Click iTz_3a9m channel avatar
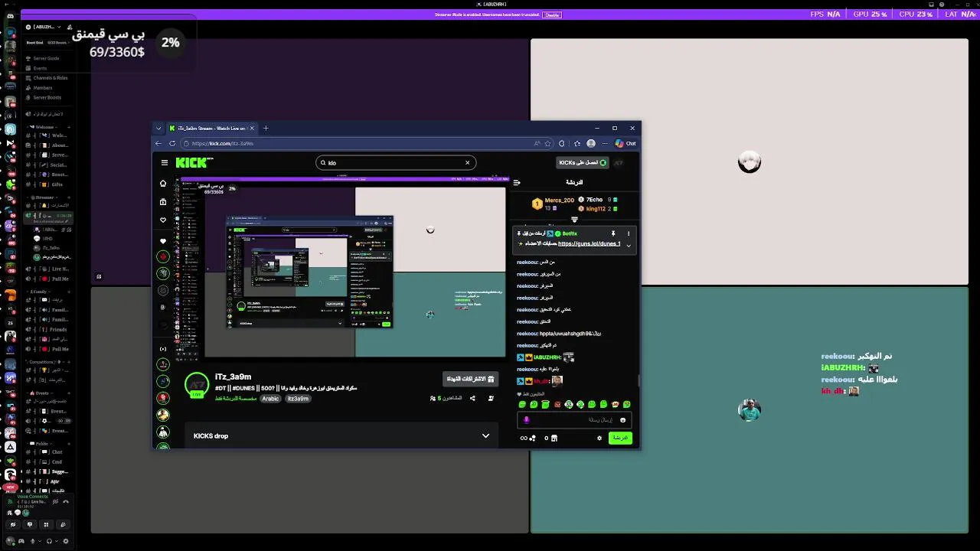 coord(197,384)
